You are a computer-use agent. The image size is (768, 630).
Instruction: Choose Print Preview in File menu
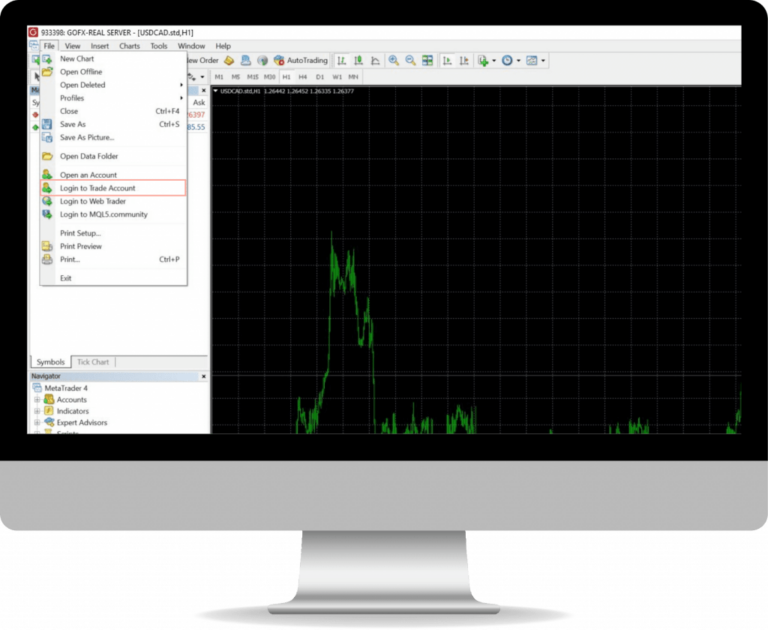point(113,246)
